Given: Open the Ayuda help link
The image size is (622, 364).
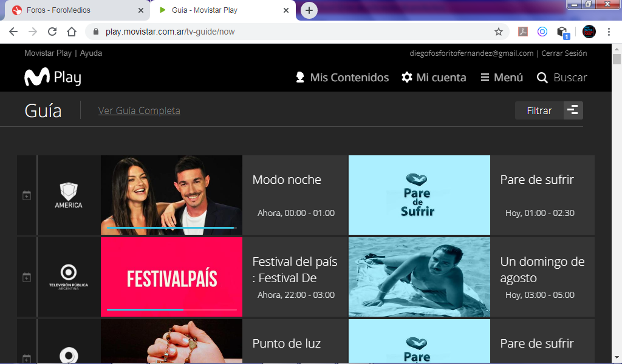Looking at the screenshot, I should (x=91, y=53).
